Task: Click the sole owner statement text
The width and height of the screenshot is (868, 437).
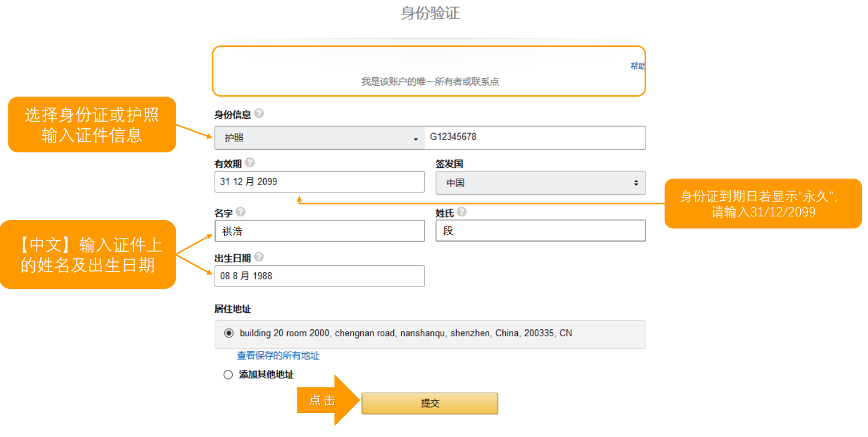Action: click(x=430, y=82)
